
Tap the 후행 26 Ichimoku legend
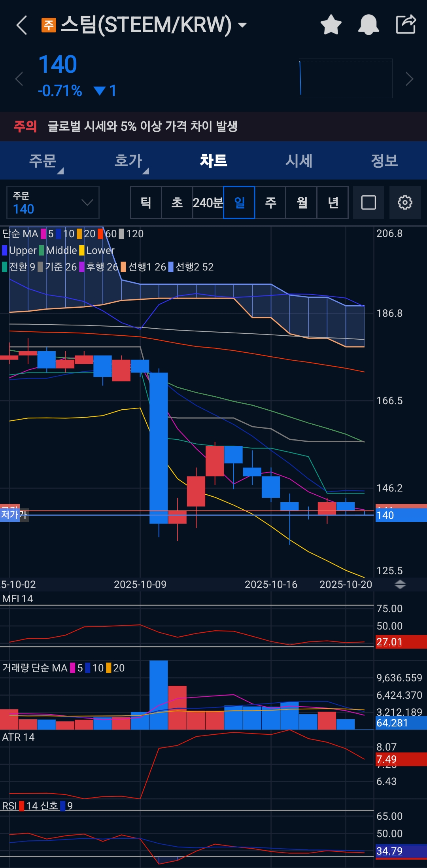(99, 267)
